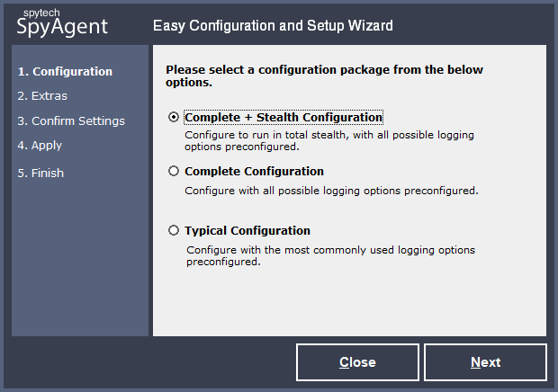Select the Complete + Stealth Configuration radio button
Screen dimensions: 558x392
(x=174, y=118)
